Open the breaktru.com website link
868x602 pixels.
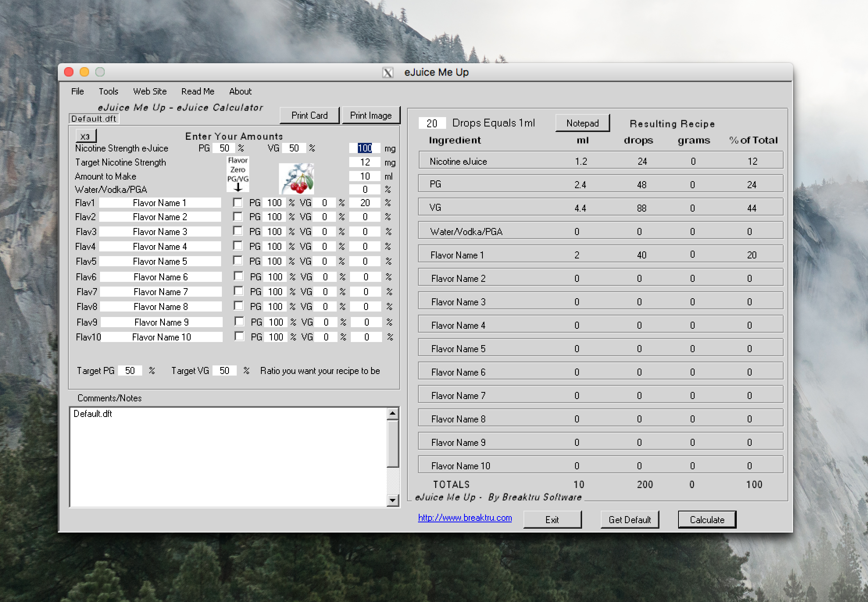(465, 518)
